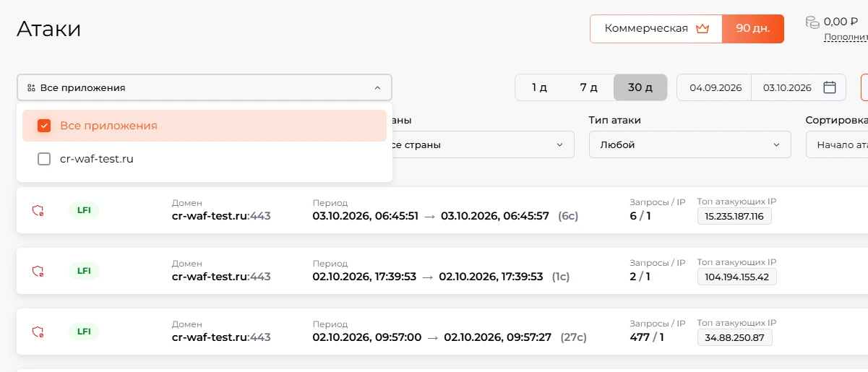Image resolution: width=868 pixels, height=372 pixels.
Task: Click requests count 6 / 1
Action: (640, 216)
